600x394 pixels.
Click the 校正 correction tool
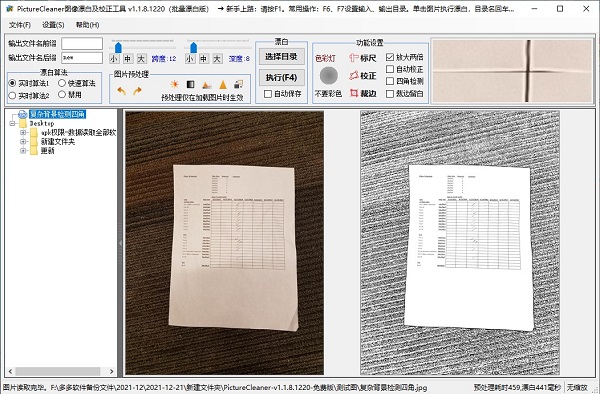pos(363,75)
